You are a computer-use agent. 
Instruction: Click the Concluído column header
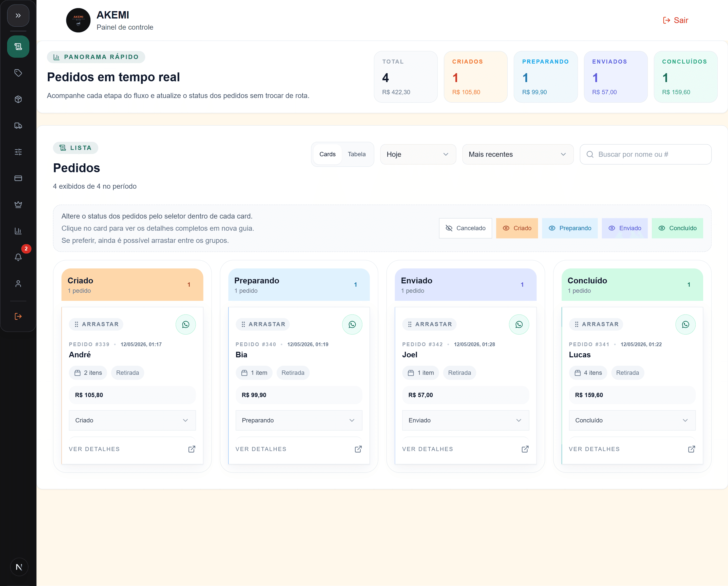tap(632, 285)
